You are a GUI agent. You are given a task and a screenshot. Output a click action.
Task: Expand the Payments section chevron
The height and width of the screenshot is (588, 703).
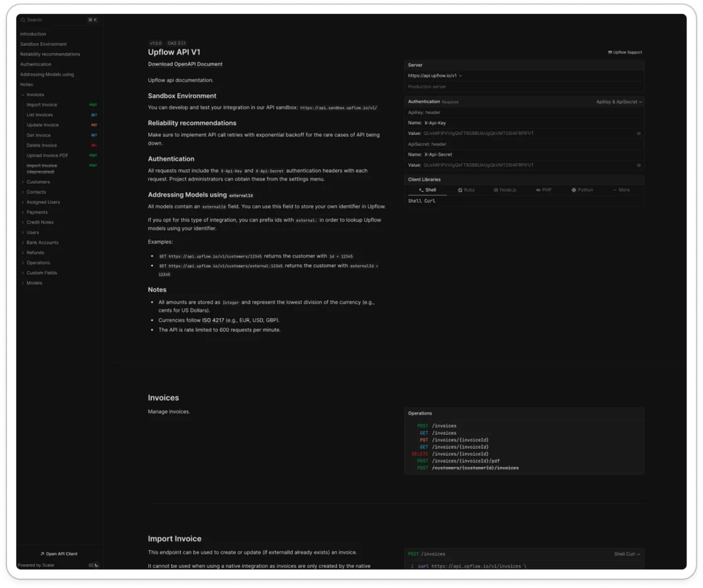[23, 212]
